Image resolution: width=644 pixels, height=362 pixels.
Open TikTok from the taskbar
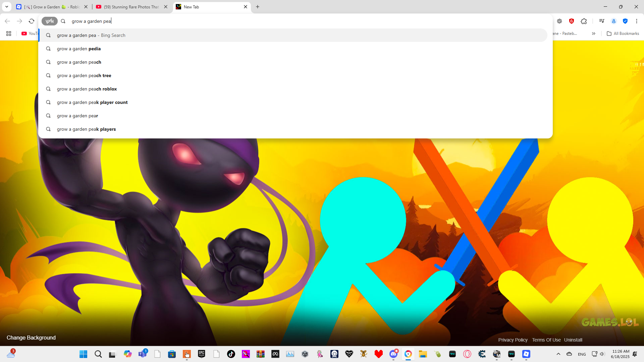231,354
